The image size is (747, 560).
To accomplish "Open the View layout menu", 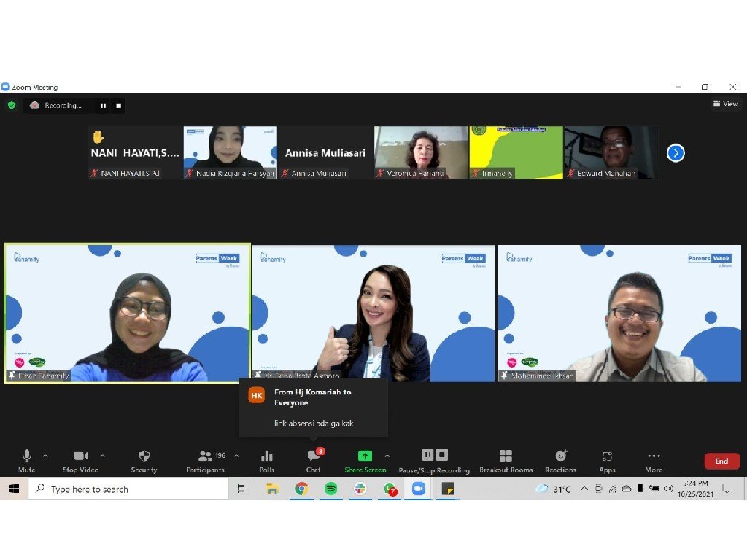I will click(x=725, y=104).
